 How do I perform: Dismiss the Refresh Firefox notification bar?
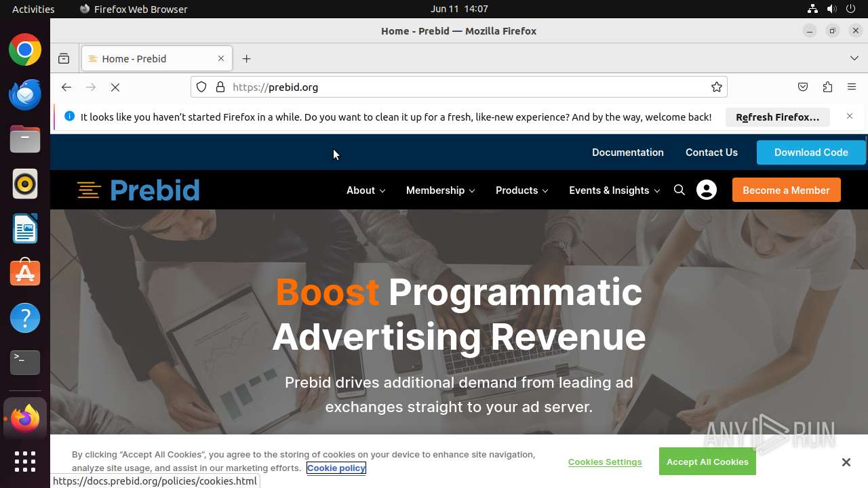pos(850,117)
